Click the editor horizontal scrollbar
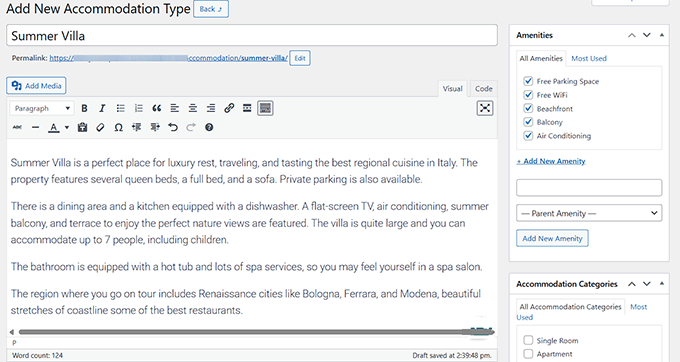680x362 pixels. [x=256, y=332]
